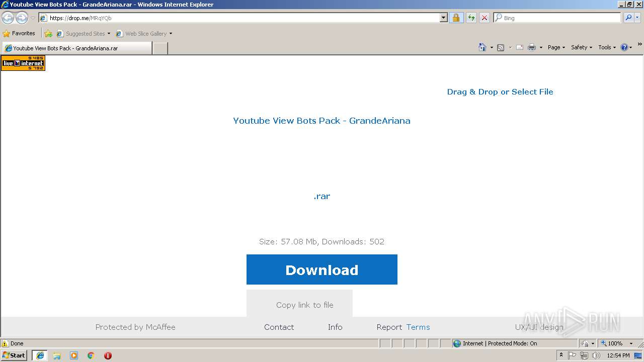Show hidden tray icons arrow
Viewport: 644px width, 362px height.
pyautogui.click(x=561, y=355)
